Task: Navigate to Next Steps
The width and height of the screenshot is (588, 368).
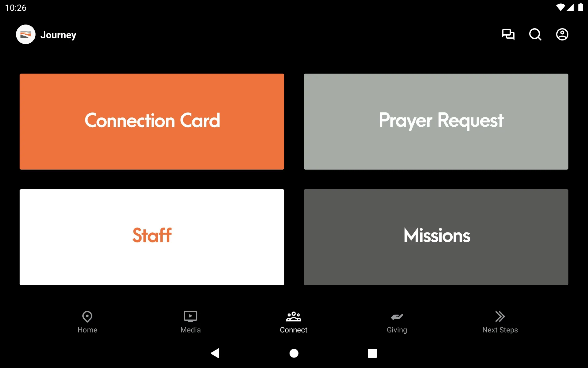Action: 500,321
